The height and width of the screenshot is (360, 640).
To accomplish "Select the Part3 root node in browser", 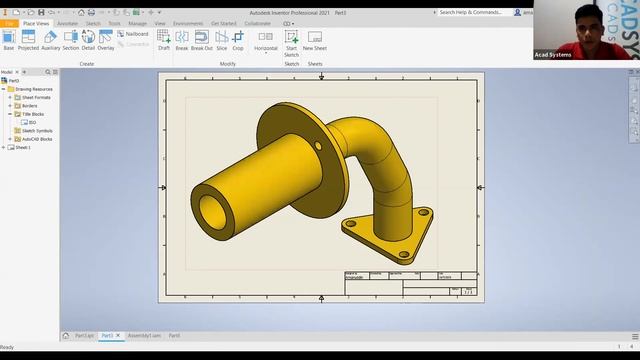I will pos(10,80).
